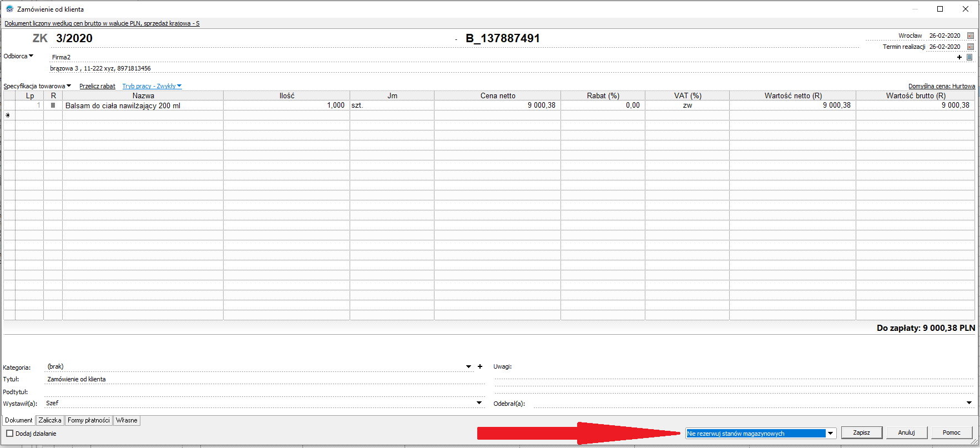Open Odbiorca dropdown menu

(19, 56)
